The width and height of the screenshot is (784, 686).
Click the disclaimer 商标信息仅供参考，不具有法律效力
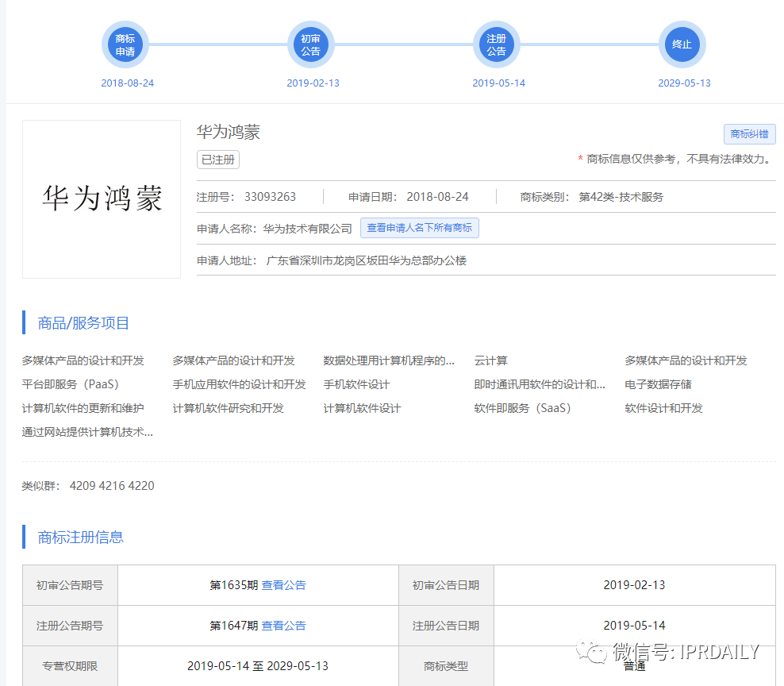coord(678,159)
